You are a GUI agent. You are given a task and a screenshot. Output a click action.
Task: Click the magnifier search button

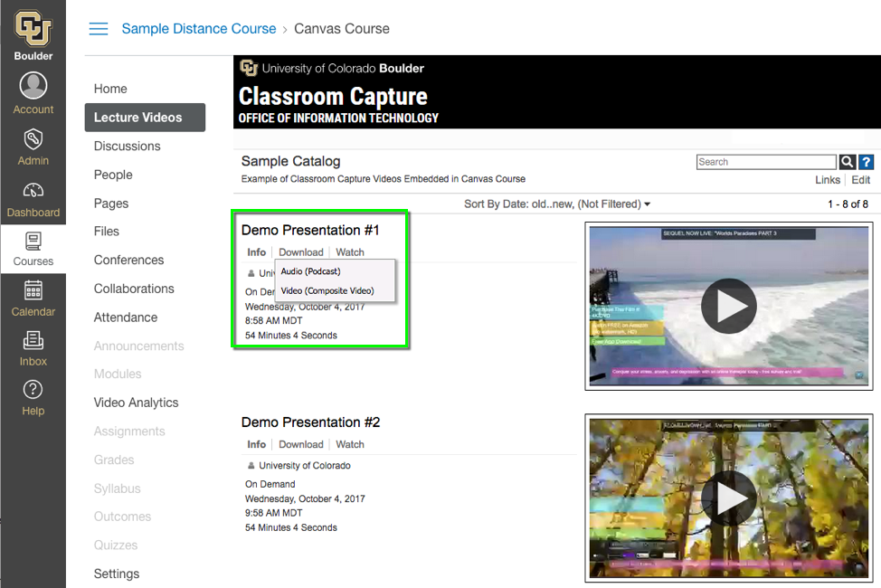(x=848, y=162)
